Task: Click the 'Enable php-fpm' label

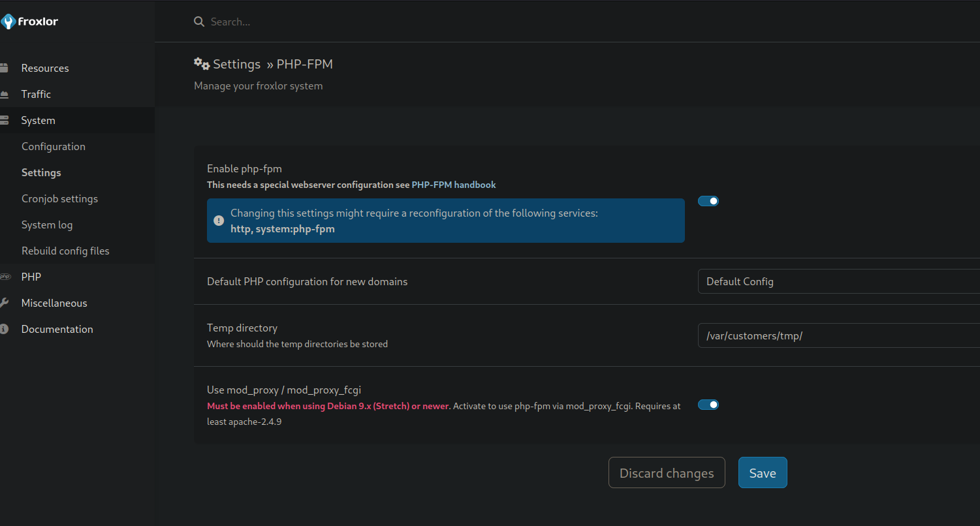Action: pos(244,168)
